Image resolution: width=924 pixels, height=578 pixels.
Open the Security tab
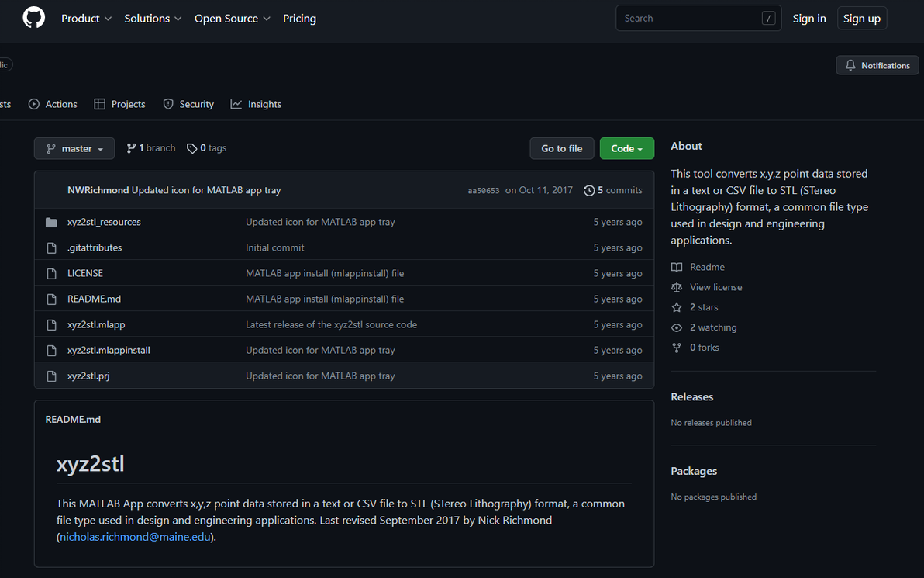[188, 104]
